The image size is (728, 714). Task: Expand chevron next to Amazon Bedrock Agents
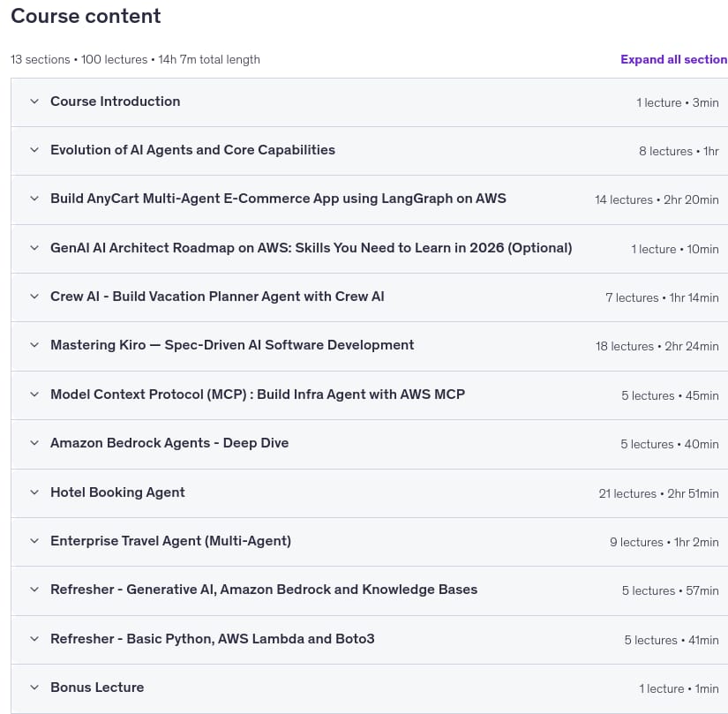[34, 443]
